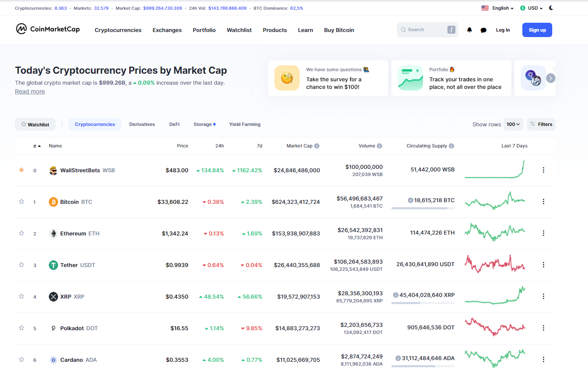Open the Exchanges menu item
Screen dimensions: 588x374
(167, 30)
